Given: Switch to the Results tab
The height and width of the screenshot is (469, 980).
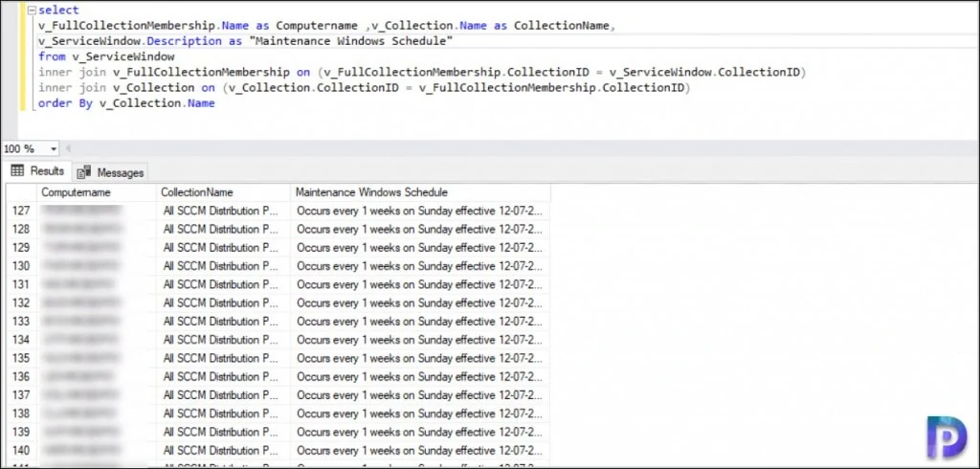Looking at the screenshot, I should (x=37, y=170).
